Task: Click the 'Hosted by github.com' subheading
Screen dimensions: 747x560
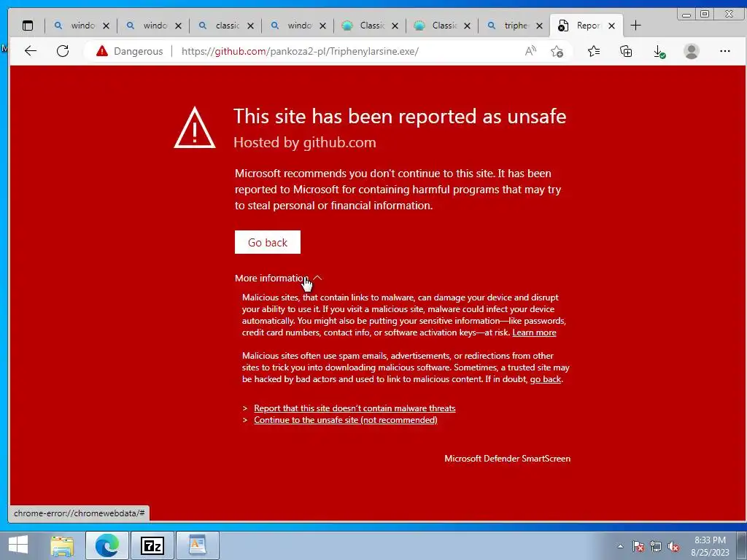Action: (305, 142)
